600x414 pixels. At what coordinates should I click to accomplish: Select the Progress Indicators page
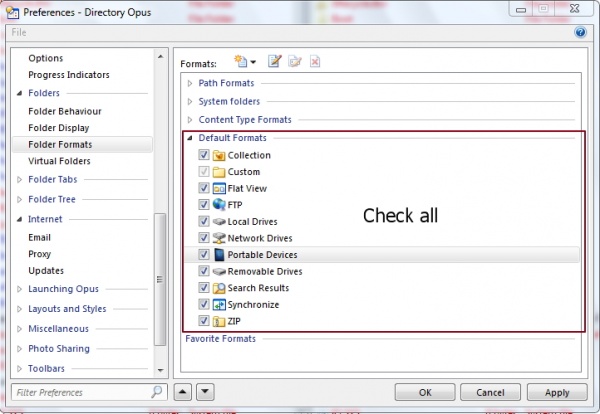coord(69,75)
